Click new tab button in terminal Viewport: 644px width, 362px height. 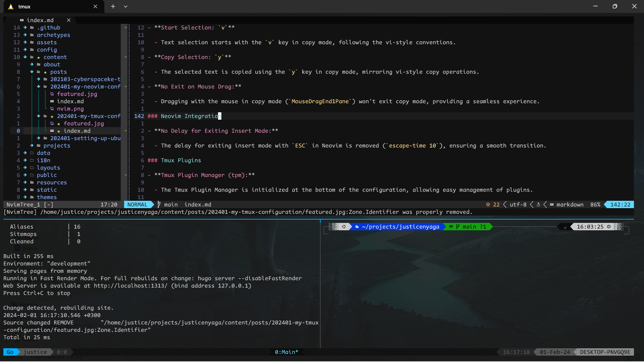(112, 6)
